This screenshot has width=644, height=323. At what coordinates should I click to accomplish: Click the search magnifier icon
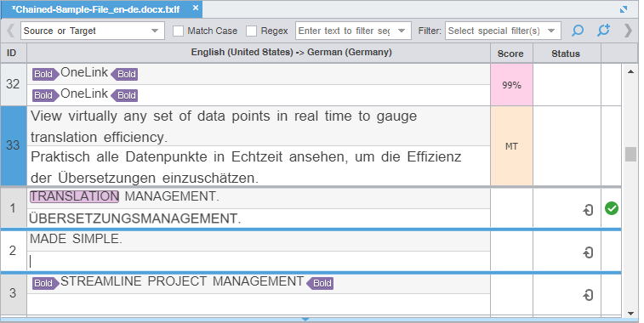pos(578,31)
